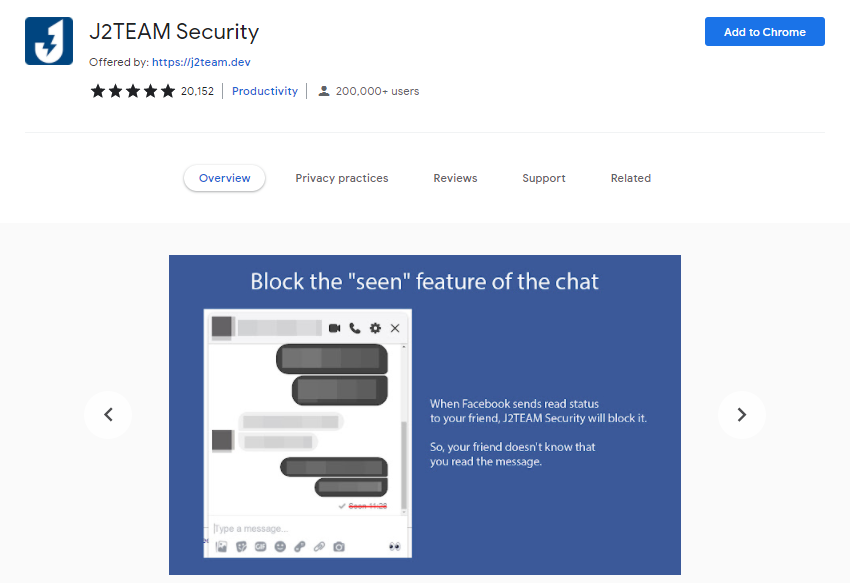
Task: Click the users person icon
Action: pyautogui.click(x=323, y=91)
